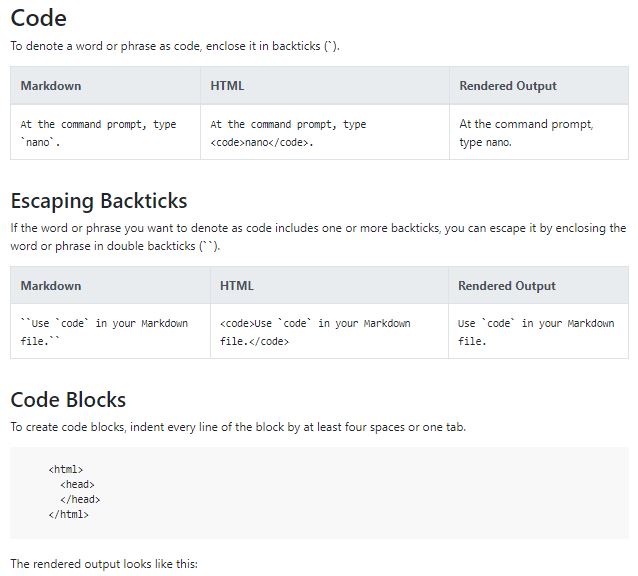The image size is (638, 576).
Task: Click the opening <html> line in code block
Action: click(66, 469)
